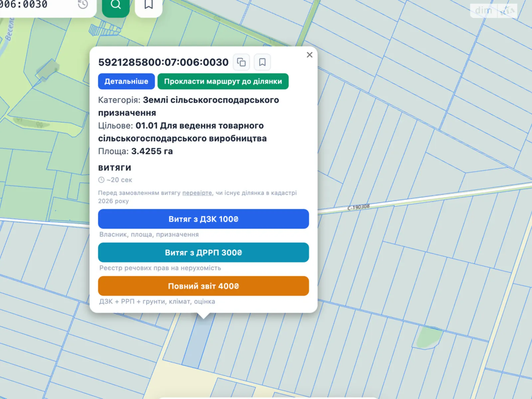Follow the перевірте link
Image resolution: width=532 pixels, height=399 pixels.
coord(197,193)
